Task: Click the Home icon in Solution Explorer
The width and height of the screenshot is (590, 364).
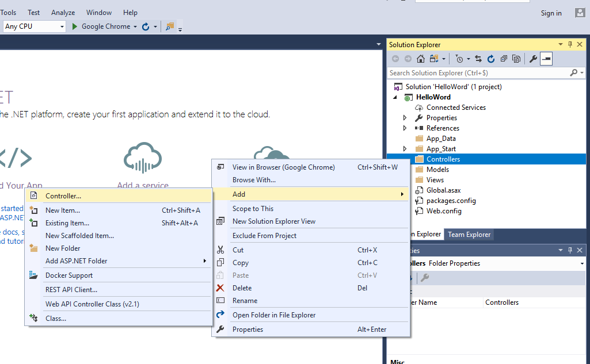Action: [420, 59]
